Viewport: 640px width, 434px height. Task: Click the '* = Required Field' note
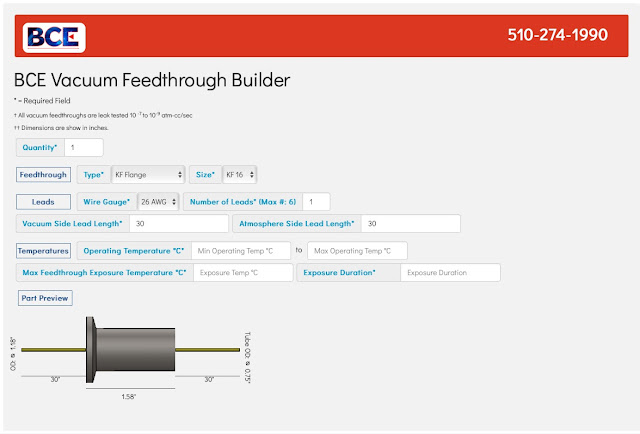click(42, 100)
